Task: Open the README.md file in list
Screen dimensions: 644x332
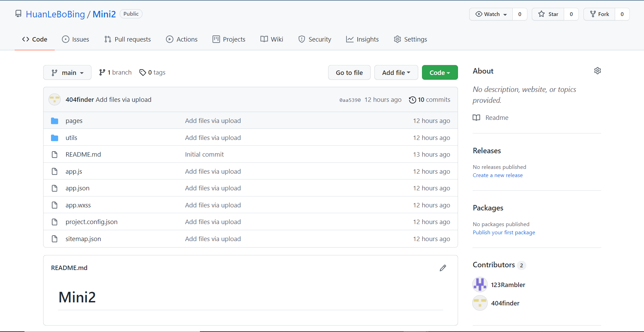Action: [83, 155]
